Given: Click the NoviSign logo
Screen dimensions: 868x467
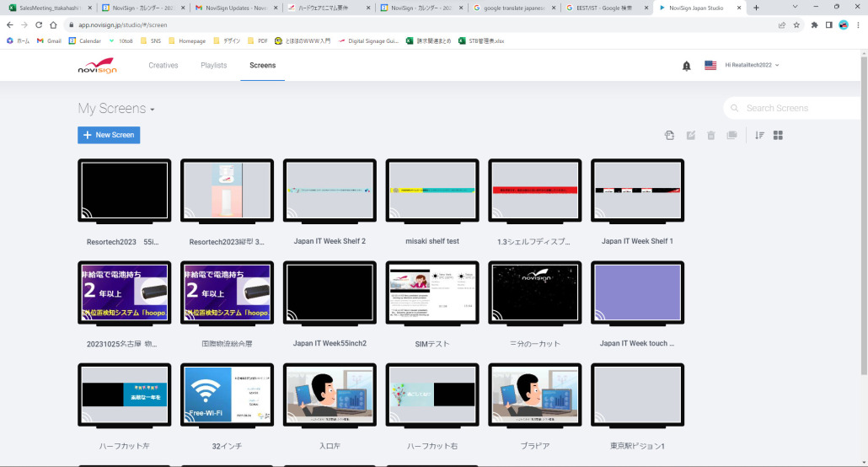Looking at the screenshot, I should pyautogui.click(x=98, y=66).
